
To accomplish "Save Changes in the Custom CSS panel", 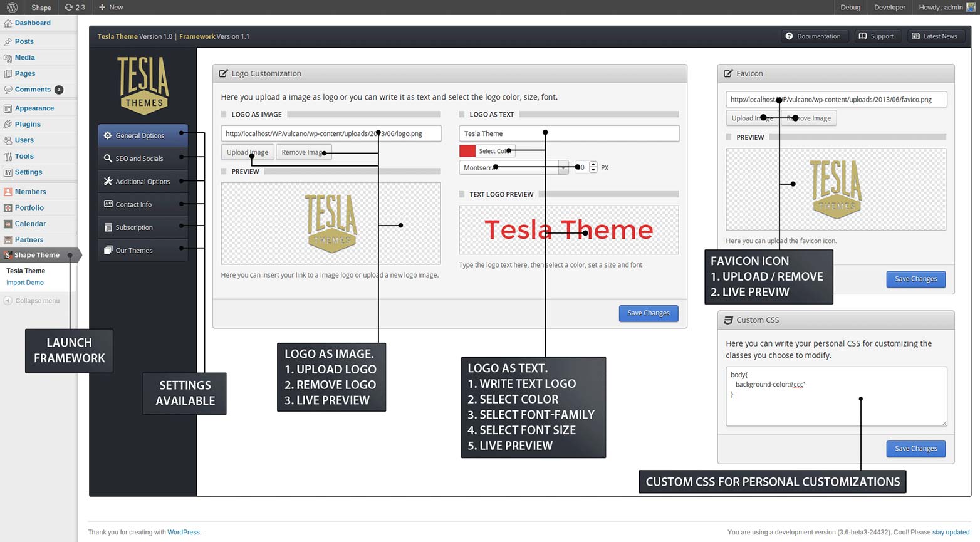I will [915, 449].
